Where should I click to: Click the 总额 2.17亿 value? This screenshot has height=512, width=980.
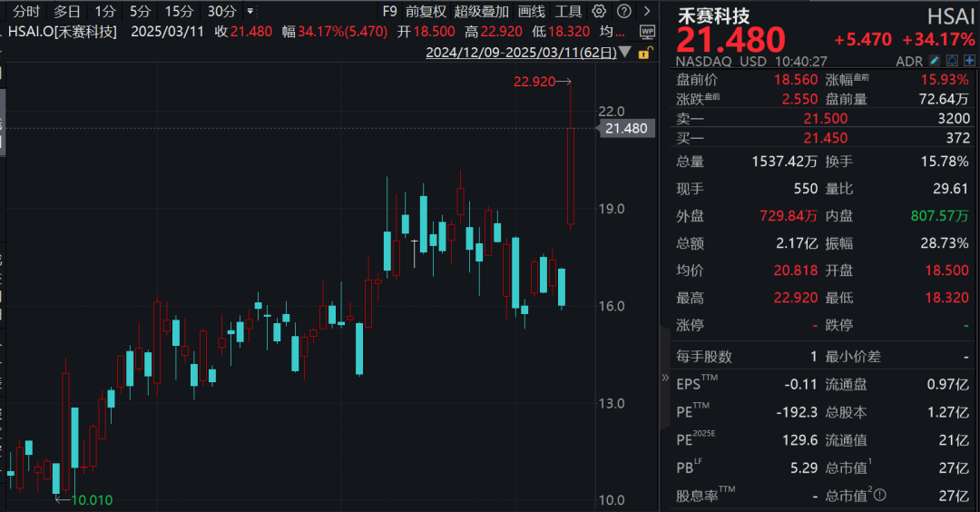point(797,243)
